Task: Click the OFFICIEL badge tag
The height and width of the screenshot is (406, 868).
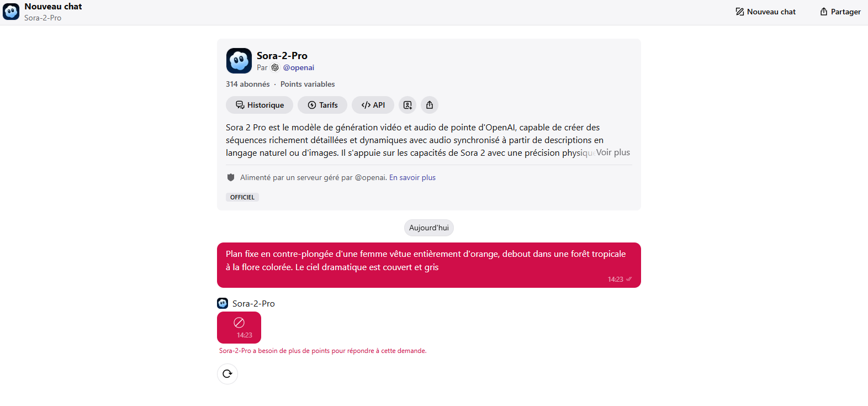Action: point(242,197)
